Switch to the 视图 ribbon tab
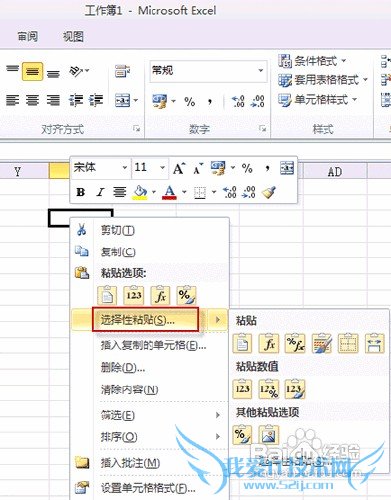This screenshot has height=500, width=391. click(x=73, y=36)
